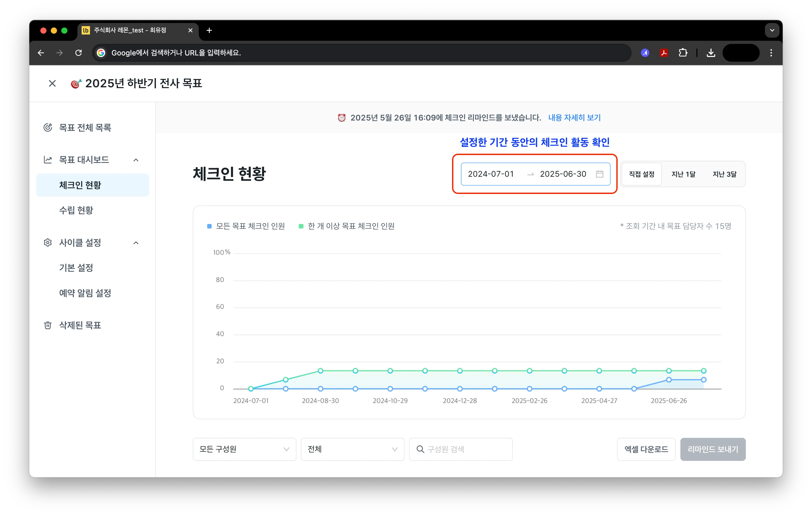This screenshot has height=516, width=812.
Task: Click the 목표 전체 목록 target icon
Action: pos(48,127)
